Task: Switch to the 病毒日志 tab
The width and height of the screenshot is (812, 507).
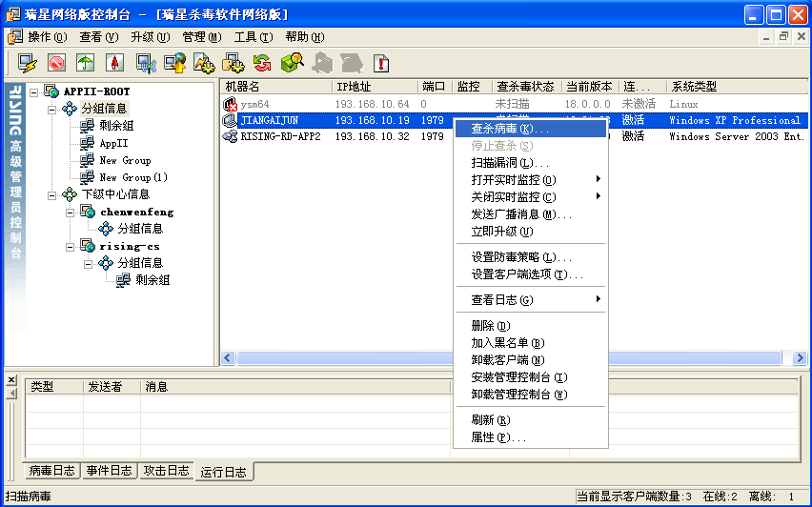Action: point(51,470)
